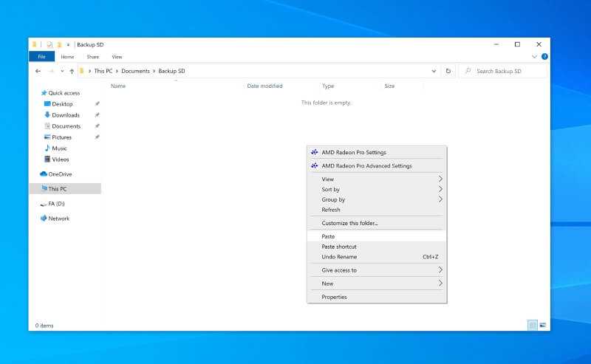Select OneDrive in the navigation pane
Screen dimensions: 591x364
pyautogui.click(x=60, y=174)
